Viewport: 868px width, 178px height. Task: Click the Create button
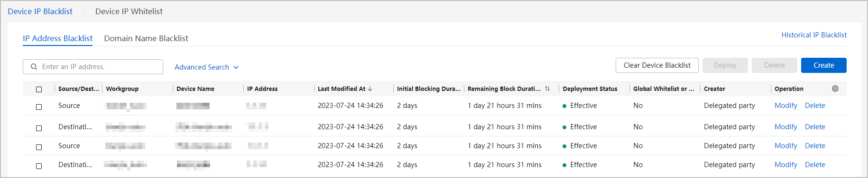pos(824,65)
